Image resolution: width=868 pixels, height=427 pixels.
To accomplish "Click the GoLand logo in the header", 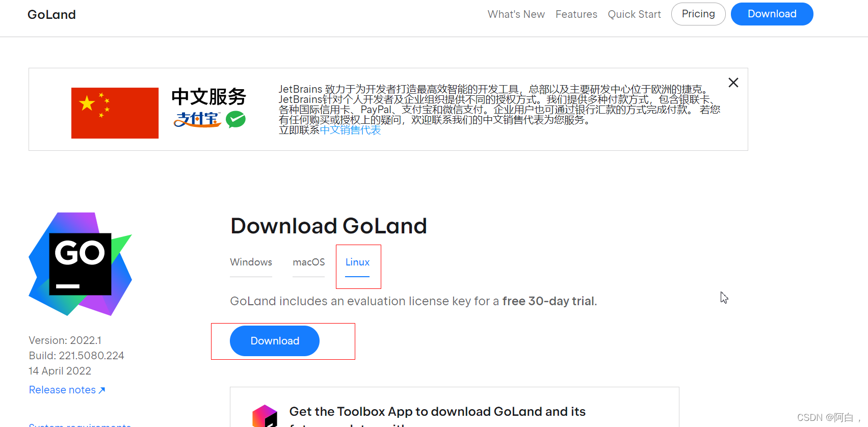I will tap(51, 15).
